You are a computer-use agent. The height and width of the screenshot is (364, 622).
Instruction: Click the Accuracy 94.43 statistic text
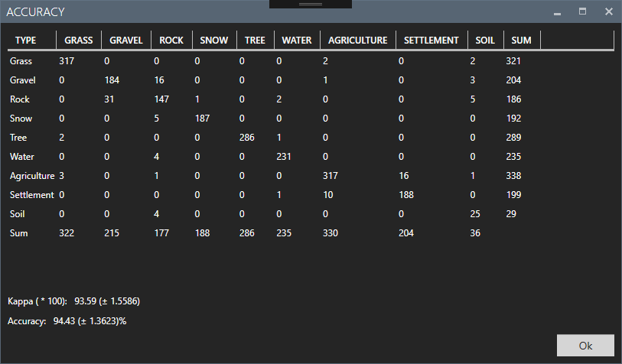point(67,321)
